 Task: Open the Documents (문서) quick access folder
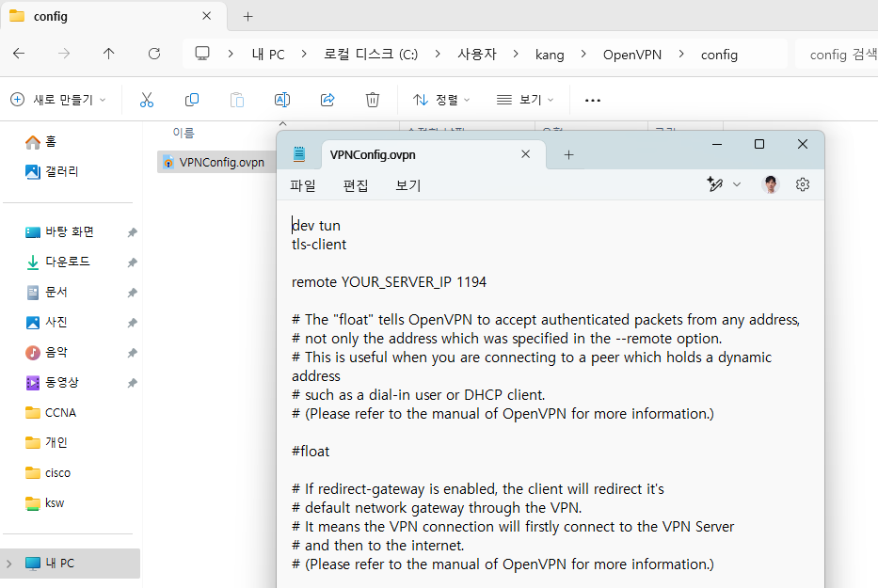pyautogui.click(x=46, y=292)
